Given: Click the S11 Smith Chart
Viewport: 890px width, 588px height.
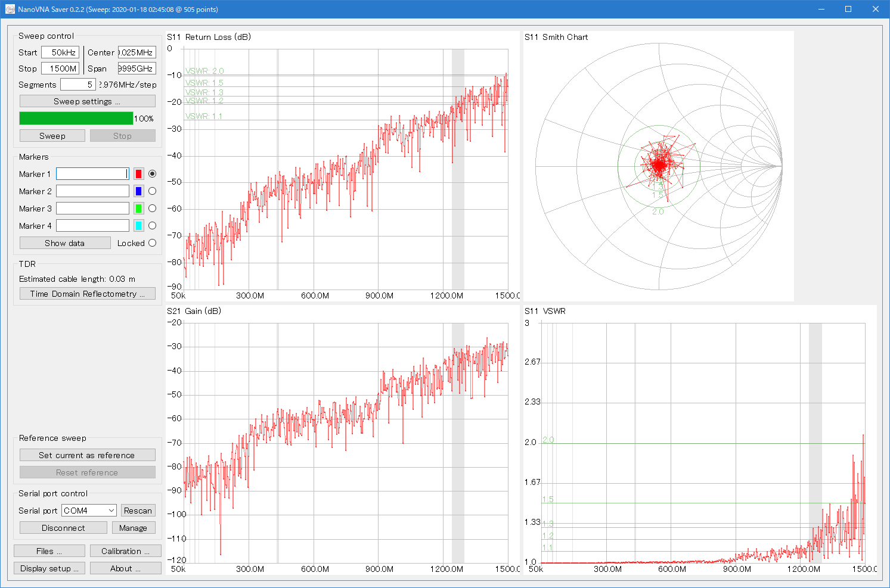Looking at the screenshot, I should (659, 167).
